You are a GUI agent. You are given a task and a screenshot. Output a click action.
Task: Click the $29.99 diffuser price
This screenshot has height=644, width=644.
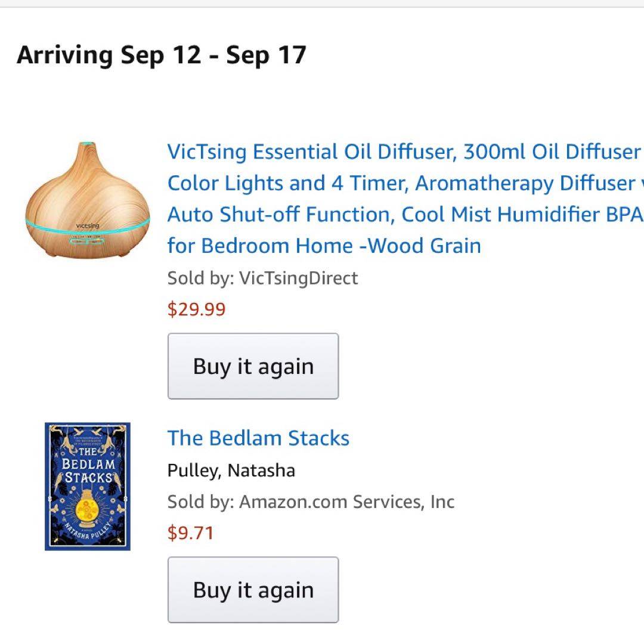(196, 309)
